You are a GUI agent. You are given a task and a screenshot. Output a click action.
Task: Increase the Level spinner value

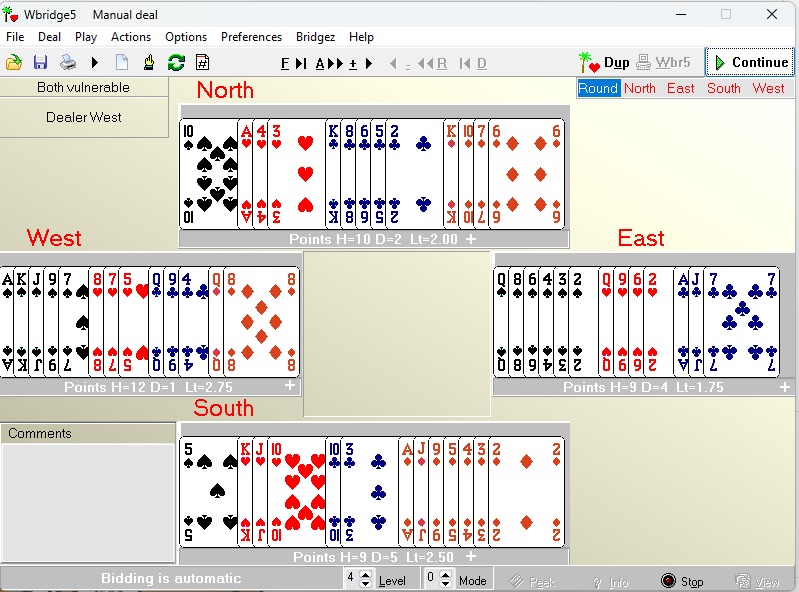tap(365, 575)
